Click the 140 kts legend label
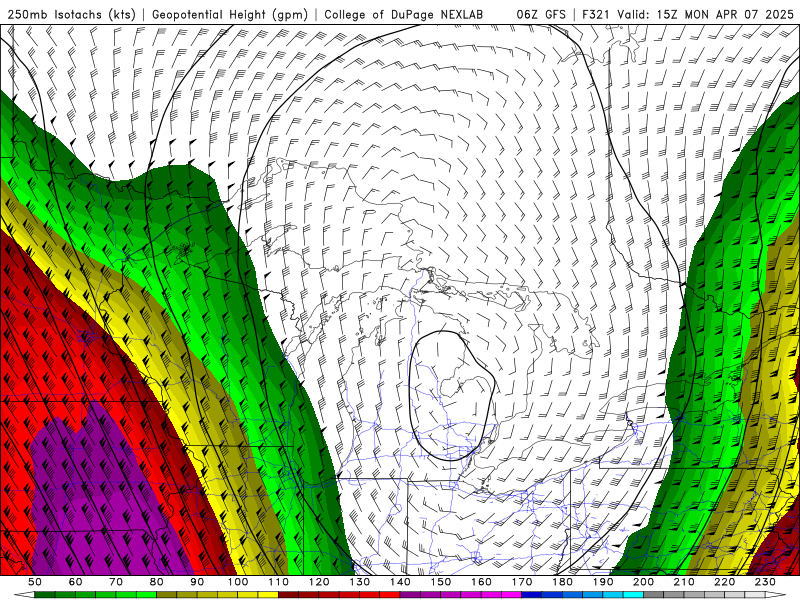800x600 pixels. pos(400,582)
